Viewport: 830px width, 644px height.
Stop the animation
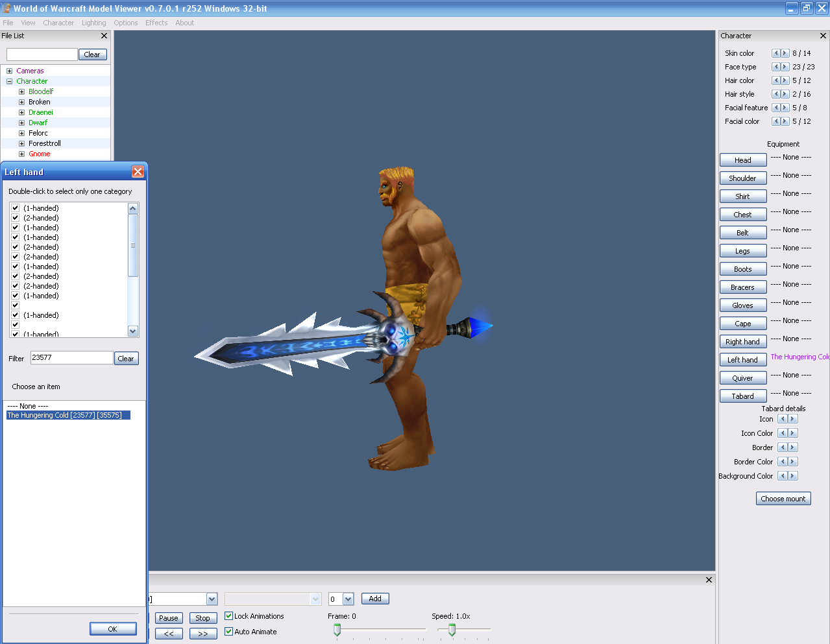point(203,617)
